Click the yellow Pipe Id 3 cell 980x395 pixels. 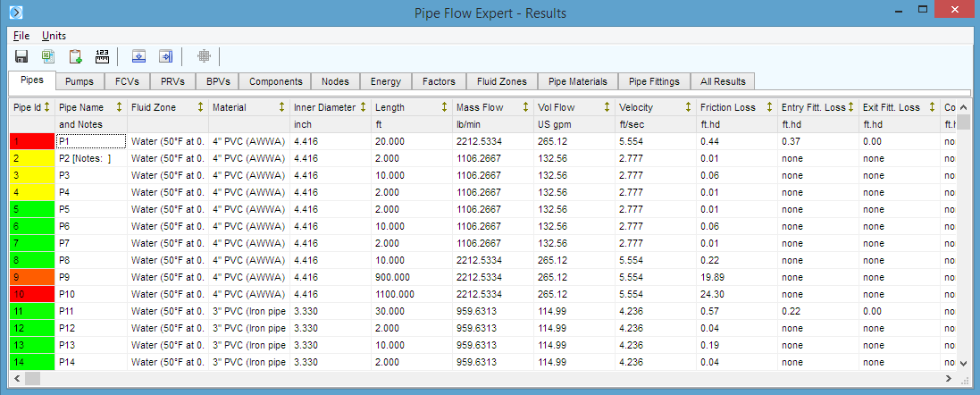pyautogui.click(x=32, y=176)
